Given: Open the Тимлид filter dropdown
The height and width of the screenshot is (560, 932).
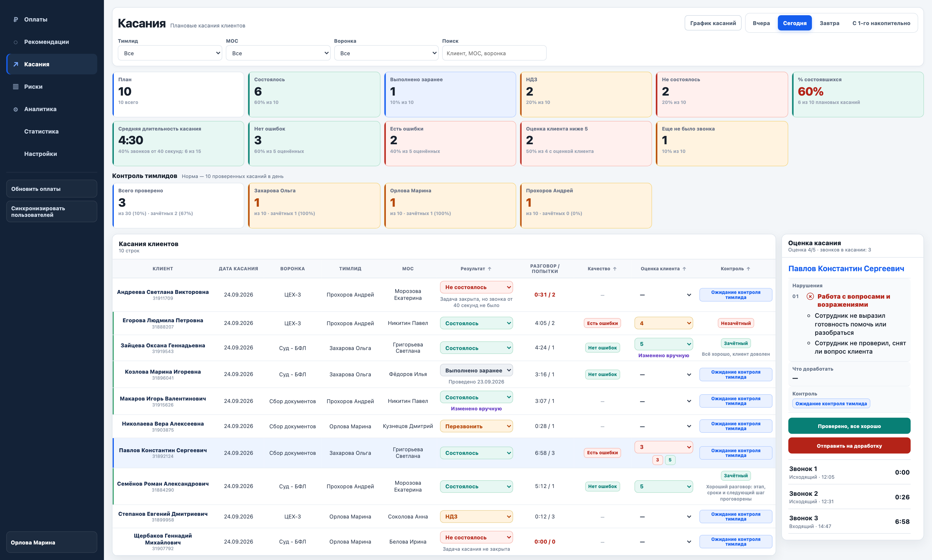Looking at the screenshot, I should click(170, 53).
